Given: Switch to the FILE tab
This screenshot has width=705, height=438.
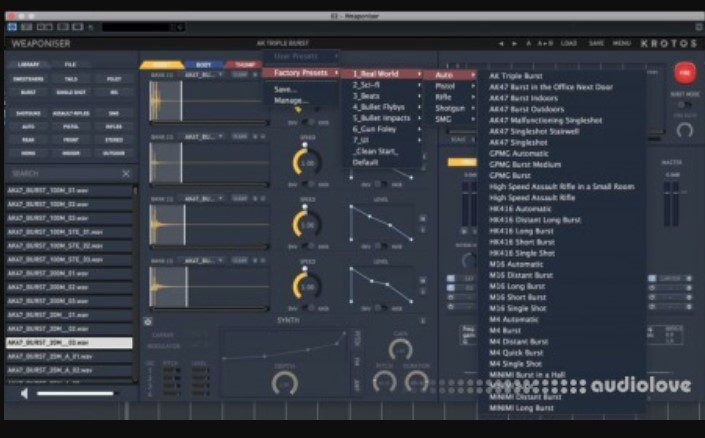Looking at the screenshot, I should pos(70,64).
